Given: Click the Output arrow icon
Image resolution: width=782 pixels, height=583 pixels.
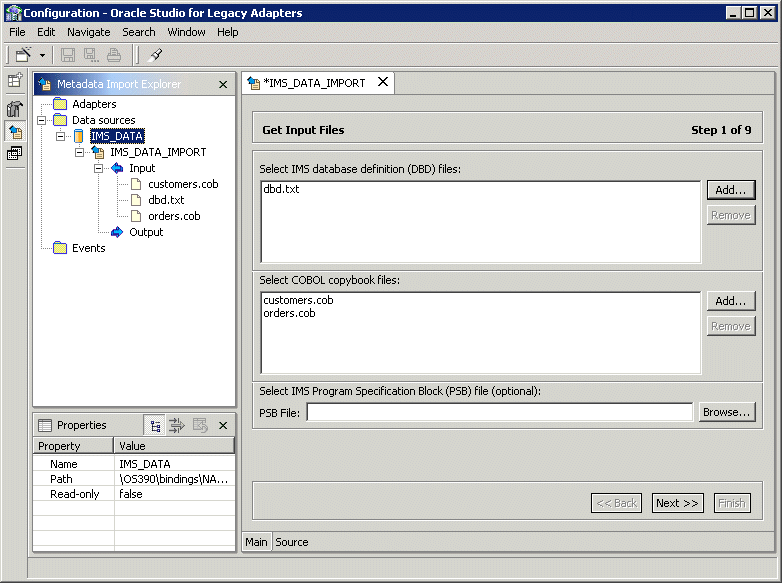Looking at the screenshot, I should [117, 232].
